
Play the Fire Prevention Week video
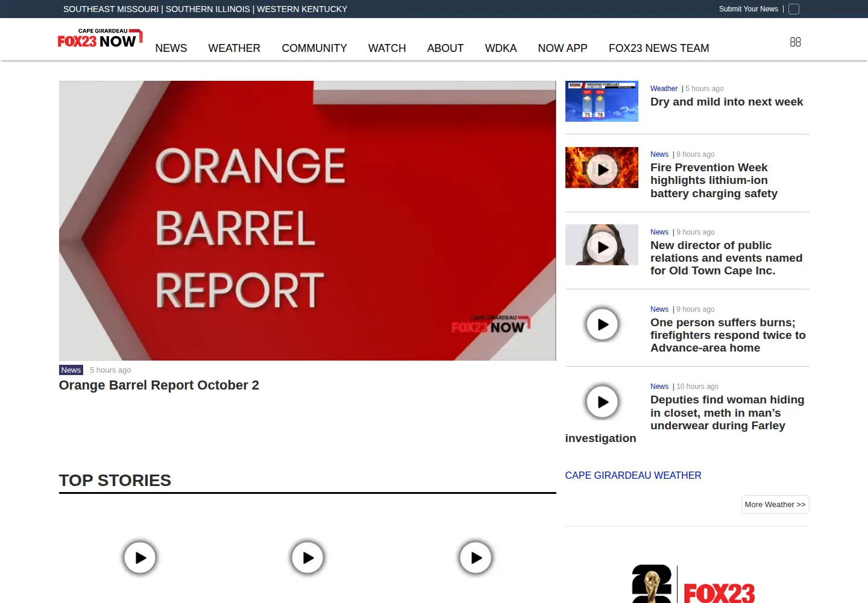pyautogui.click(x=602, y=170)
